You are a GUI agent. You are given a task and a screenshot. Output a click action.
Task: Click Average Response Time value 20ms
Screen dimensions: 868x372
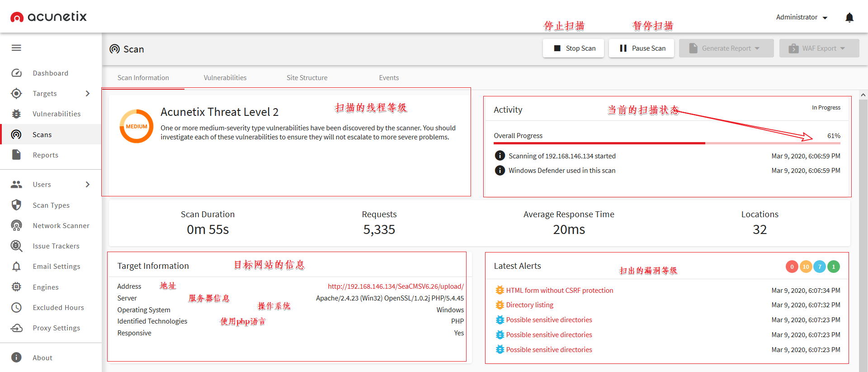(x=569, y=229)
